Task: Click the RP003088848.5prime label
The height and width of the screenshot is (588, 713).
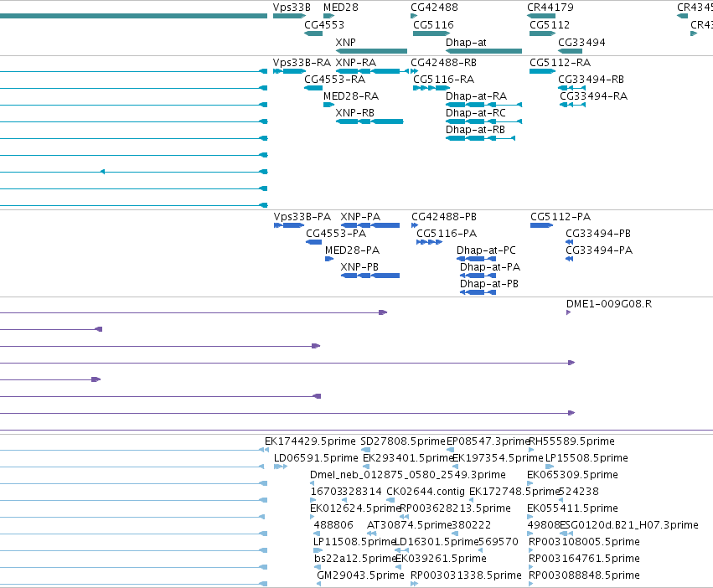Action: 584,575
